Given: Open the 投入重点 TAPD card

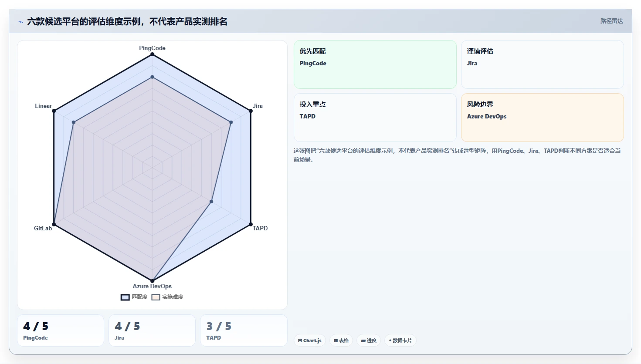Looking at the screenshot, I should coord(375,118).
